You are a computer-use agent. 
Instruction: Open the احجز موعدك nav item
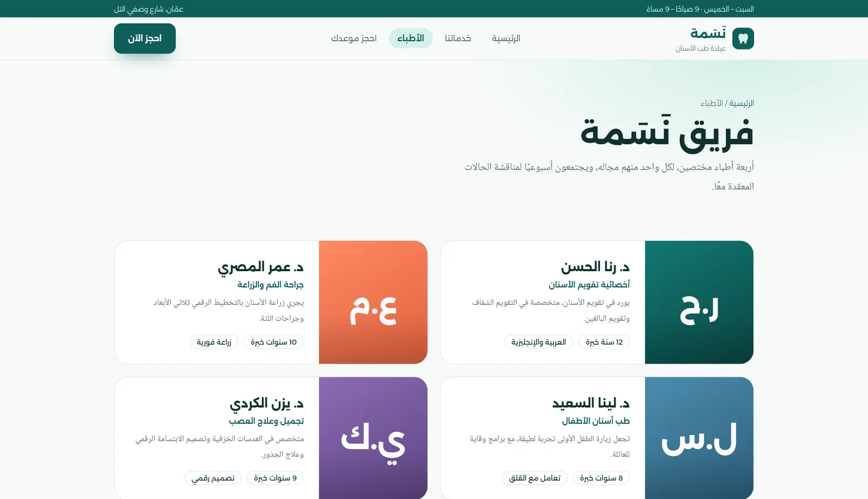click(x=354, y=39)
